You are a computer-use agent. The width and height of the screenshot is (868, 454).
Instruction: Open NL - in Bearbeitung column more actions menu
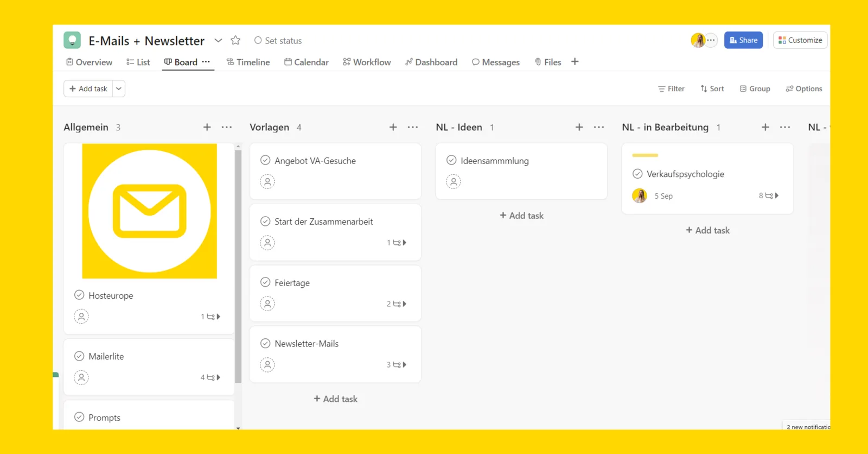pyautogui.click(x=785, y=127)
